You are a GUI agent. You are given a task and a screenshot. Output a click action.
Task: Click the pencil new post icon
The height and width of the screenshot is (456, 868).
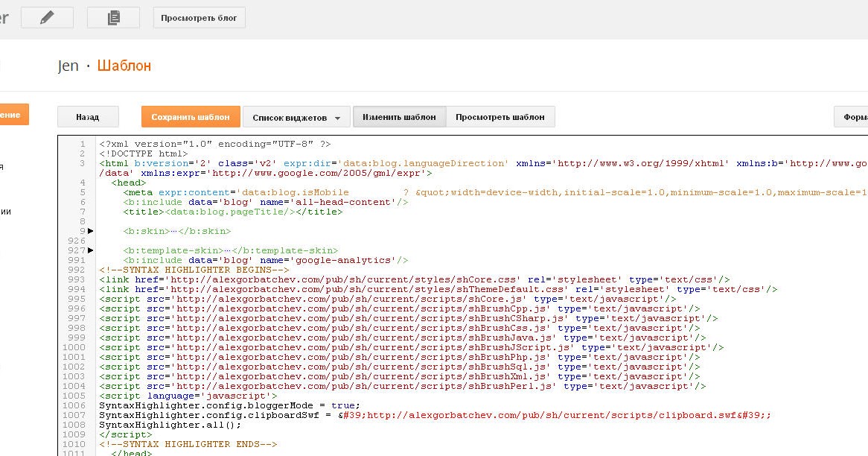(x=47, y=18)
